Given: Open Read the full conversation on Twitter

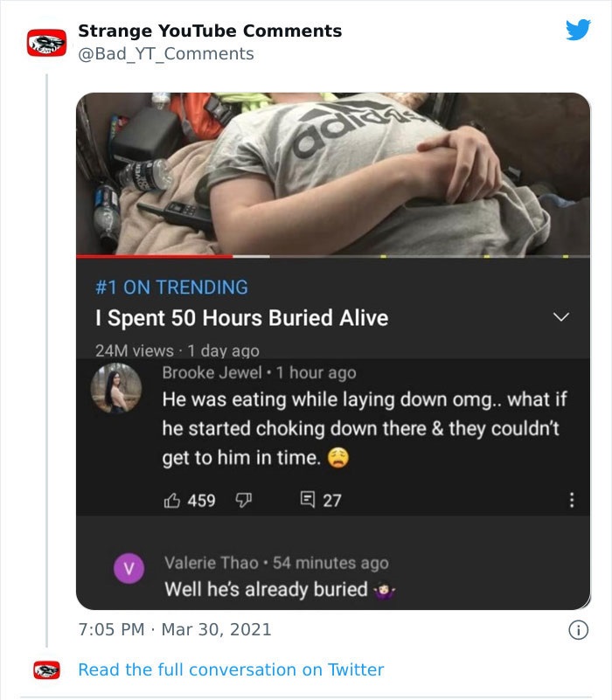Looking at the screenshot, I should (231, 669).
